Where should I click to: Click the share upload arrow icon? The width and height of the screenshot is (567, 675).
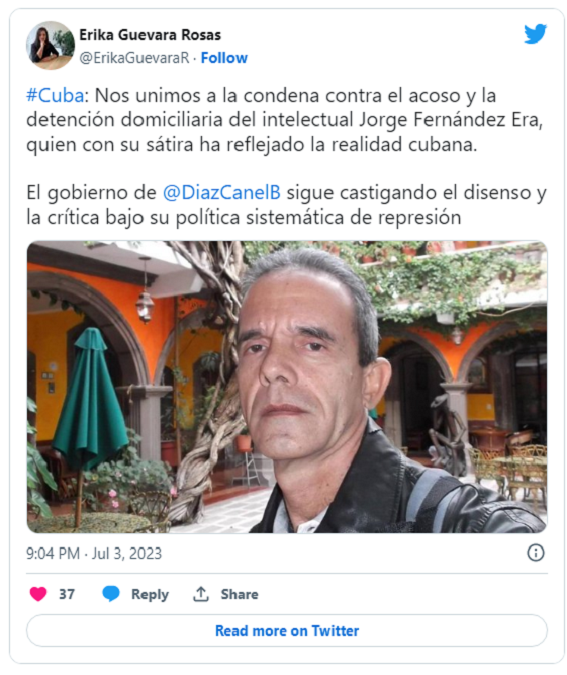(x=201, y=594)
